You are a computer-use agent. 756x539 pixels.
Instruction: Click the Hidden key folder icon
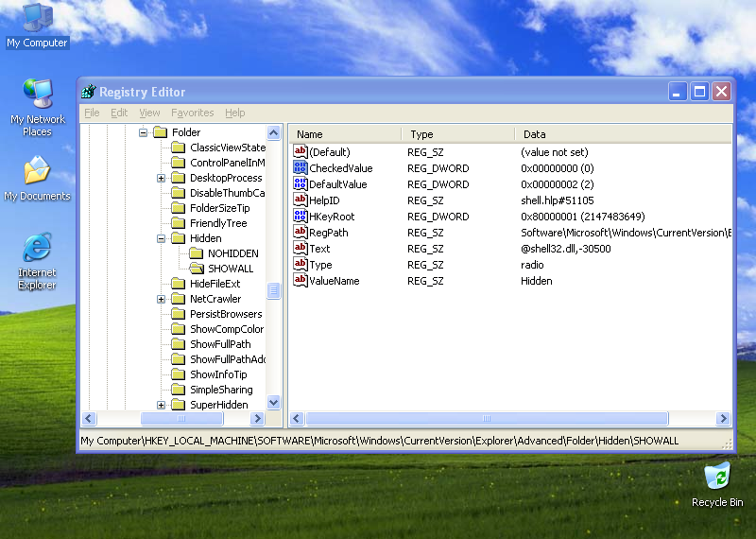179,238
